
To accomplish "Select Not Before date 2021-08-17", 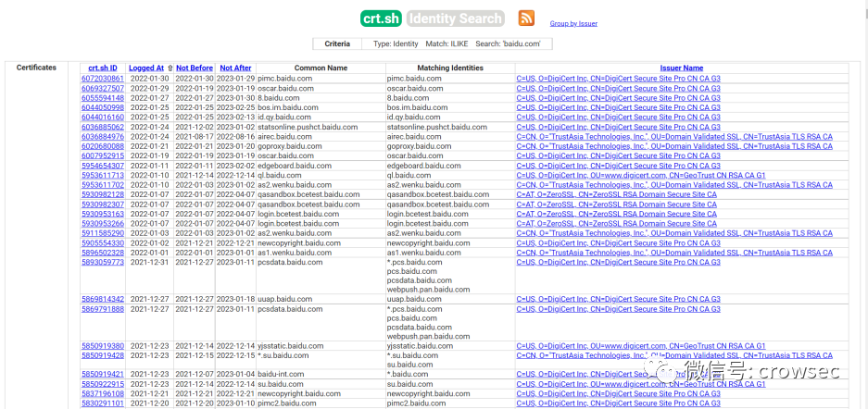I will 195,137.
